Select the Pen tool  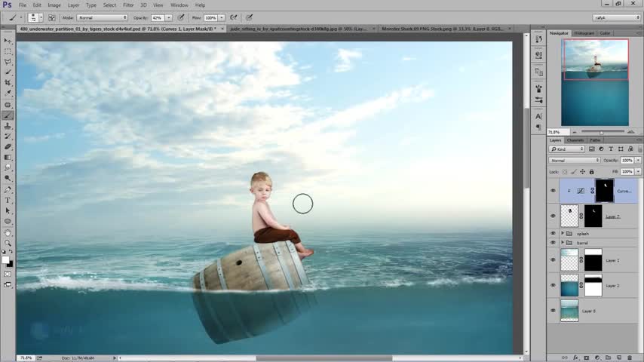8,190
